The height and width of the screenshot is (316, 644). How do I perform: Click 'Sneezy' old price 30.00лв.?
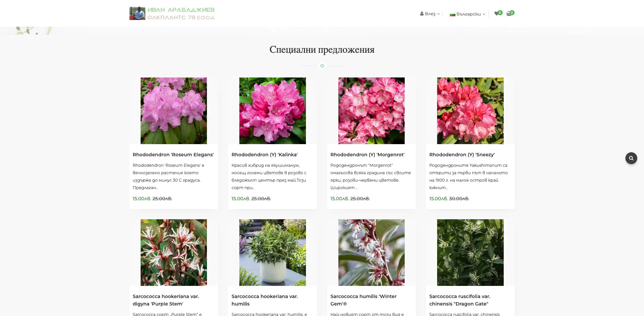(459, 199)
